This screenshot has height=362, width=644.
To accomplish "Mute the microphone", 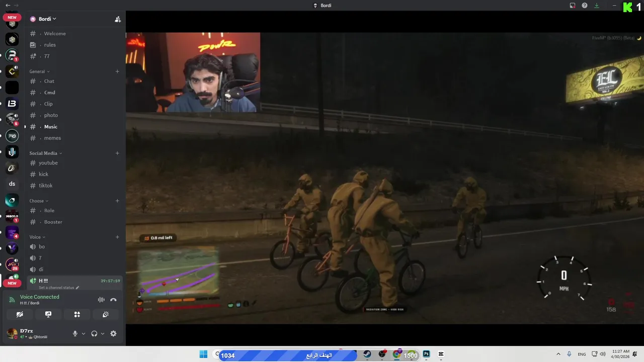I will click(x=75, y=333).
